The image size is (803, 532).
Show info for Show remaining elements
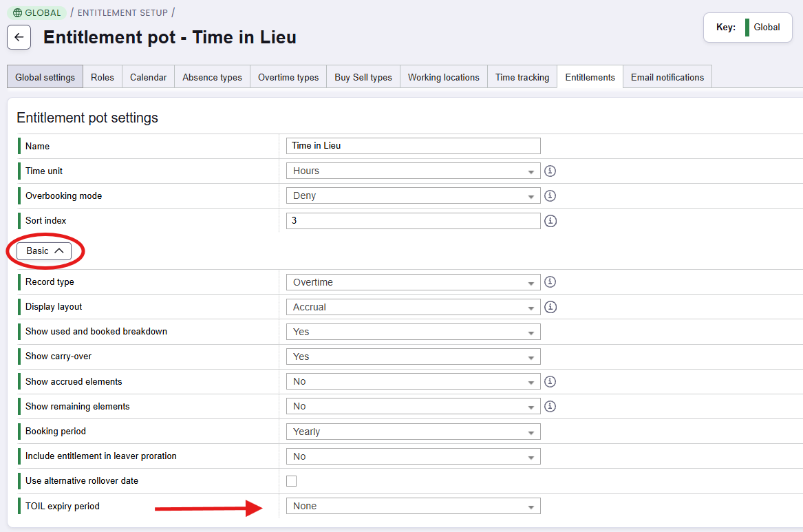click(x=550, y=406)
